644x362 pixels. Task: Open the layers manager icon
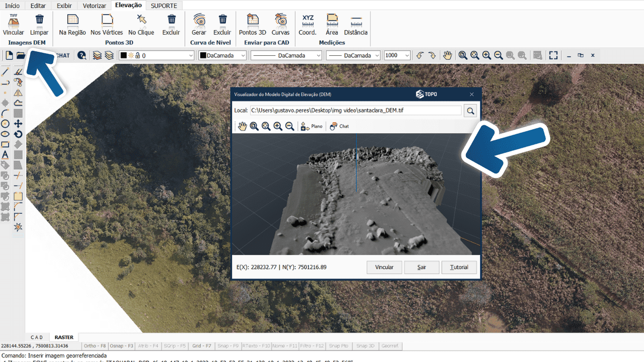pos(97,55)
